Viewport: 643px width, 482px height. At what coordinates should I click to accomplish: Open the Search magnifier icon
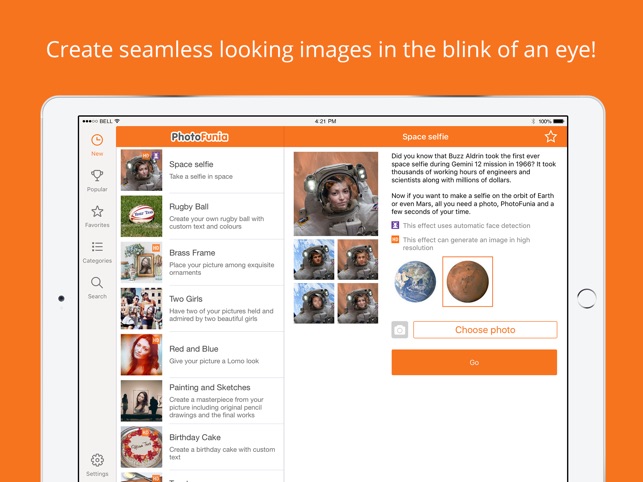click(97, 283)
